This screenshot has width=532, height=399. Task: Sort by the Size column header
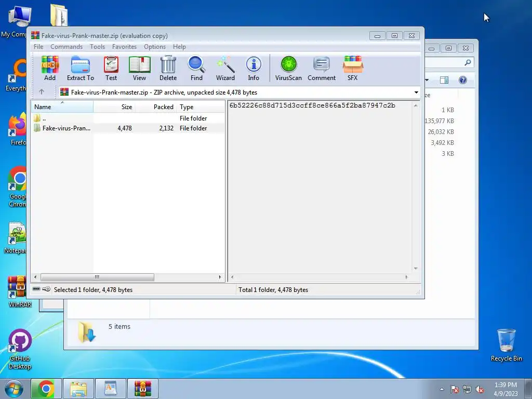(x=114, y=107)
